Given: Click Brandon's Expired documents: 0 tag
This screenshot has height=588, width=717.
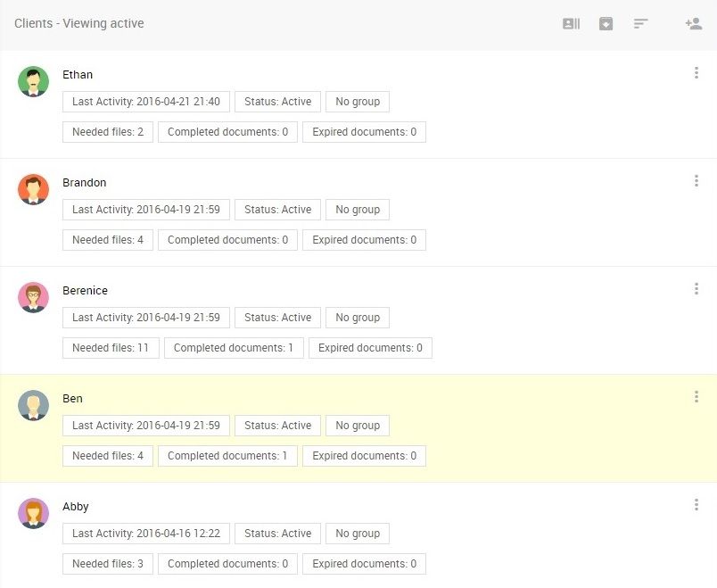Looking at the screenshot, I should [x=365, y=240].
